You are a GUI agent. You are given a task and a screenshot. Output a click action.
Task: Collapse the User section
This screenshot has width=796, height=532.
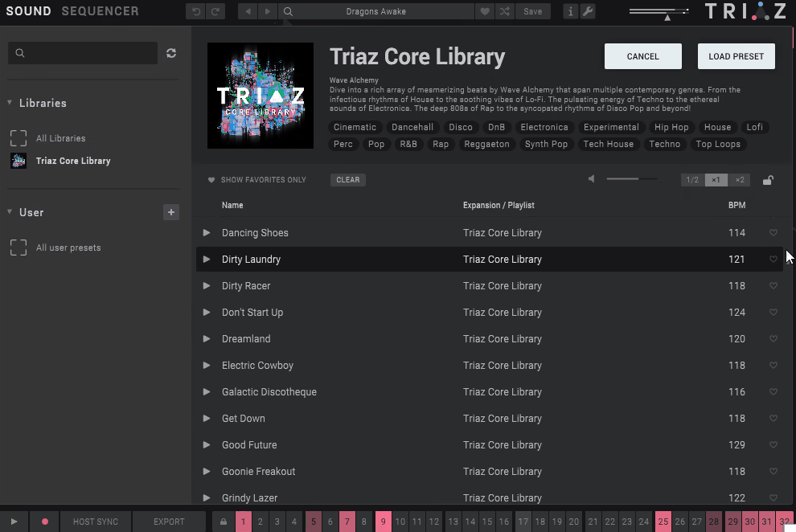(x=8, y=212)
